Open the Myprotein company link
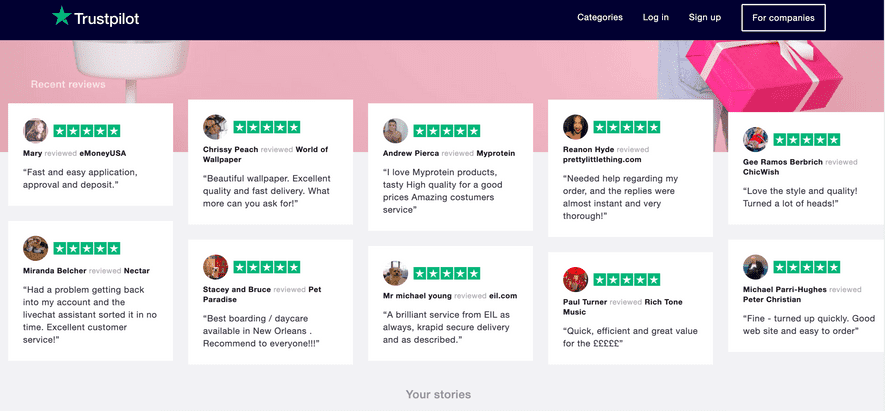Viewport: 885px width, 411px height. [x=496, y=153]
